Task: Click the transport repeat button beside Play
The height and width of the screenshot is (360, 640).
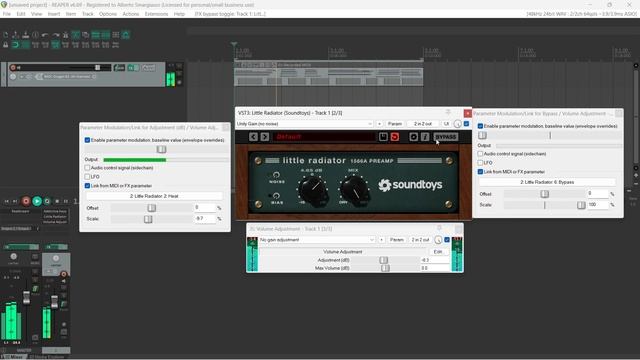Action: (47, 201)
